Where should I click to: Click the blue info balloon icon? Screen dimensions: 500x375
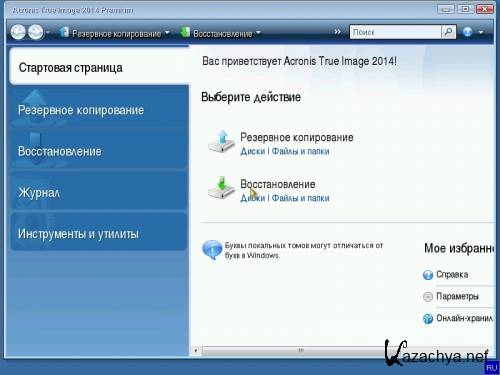click(212, 250)
